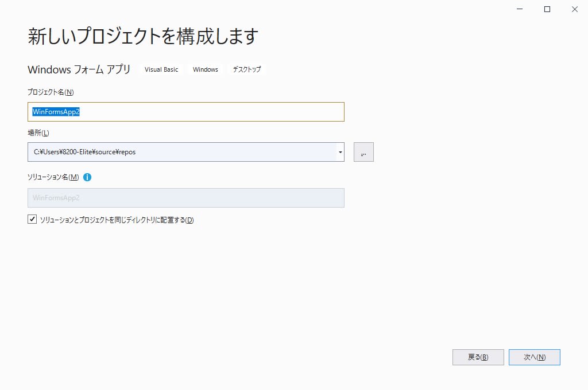This screenshot has width=588, height=390.
Task: Click the デスクトップ tag label
Action: point(247,69)
